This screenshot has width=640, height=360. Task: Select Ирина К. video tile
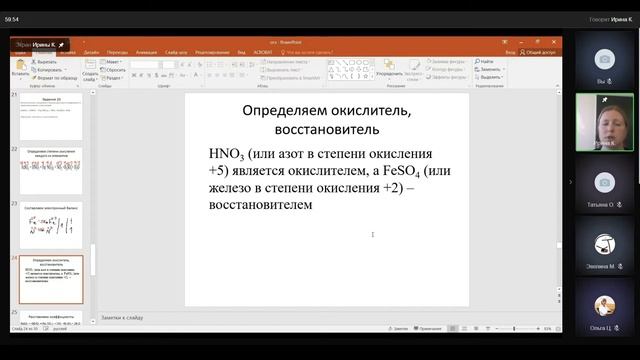[x=604, y=122]
